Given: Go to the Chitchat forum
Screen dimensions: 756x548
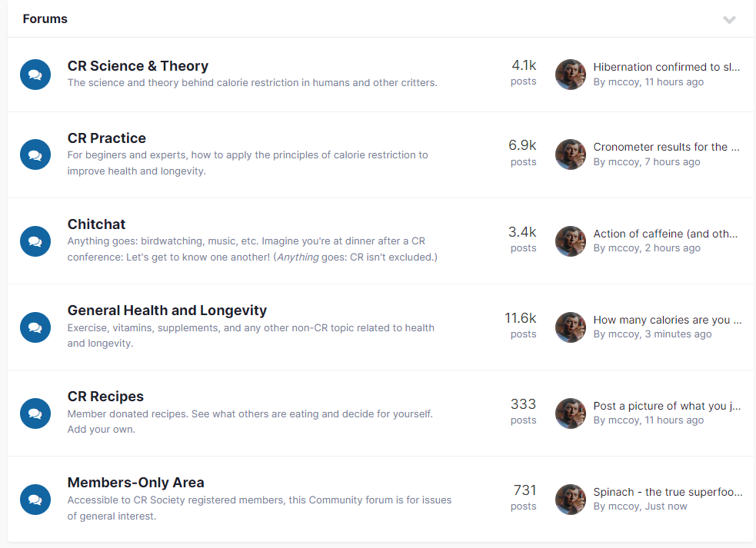Looking at the screenshot, I should (x=96, y=224).
